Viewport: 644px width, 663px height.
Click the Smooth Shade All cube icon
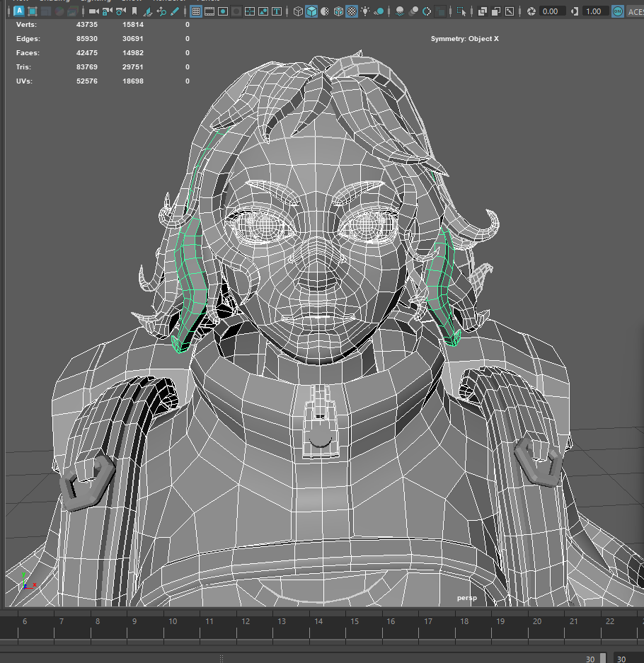coord(311,11)
